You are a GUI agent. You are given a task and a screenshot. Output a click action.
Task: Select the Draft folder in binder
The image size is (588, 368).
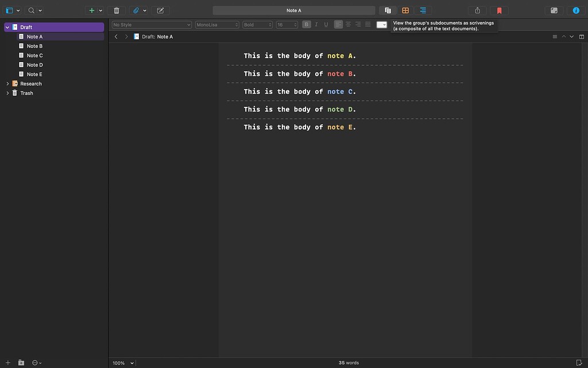54,27
